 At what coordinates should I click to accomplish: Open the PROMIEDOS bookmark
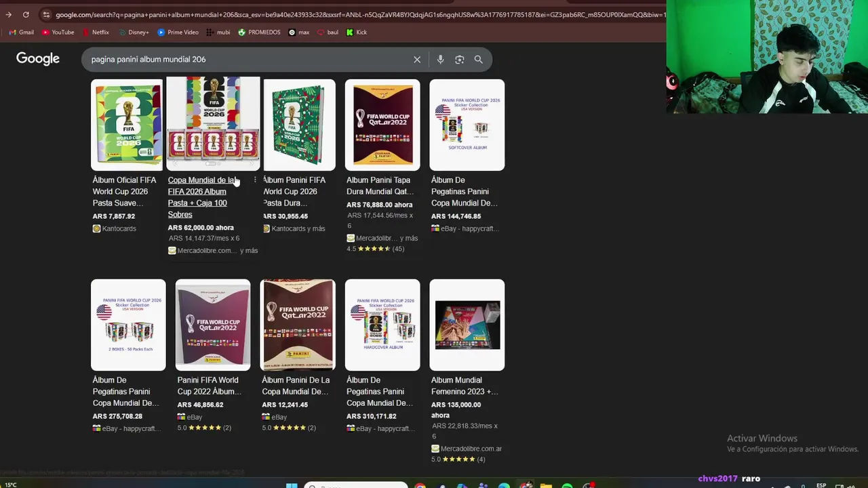coord(259,32)
